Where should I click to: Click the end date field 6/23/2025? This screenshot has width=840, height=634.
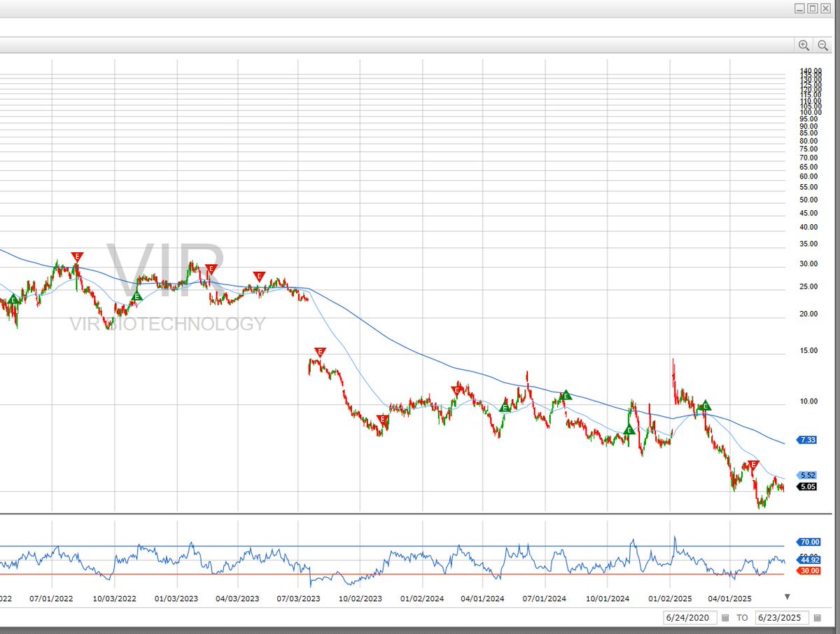(x=782, y=618)
